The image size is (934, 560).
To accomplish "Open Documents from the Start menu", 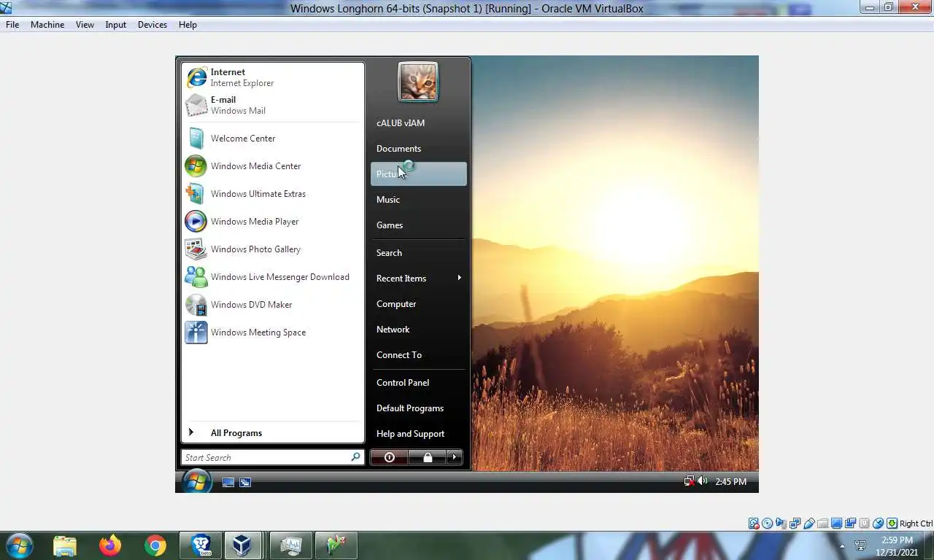I will point(419,149).
